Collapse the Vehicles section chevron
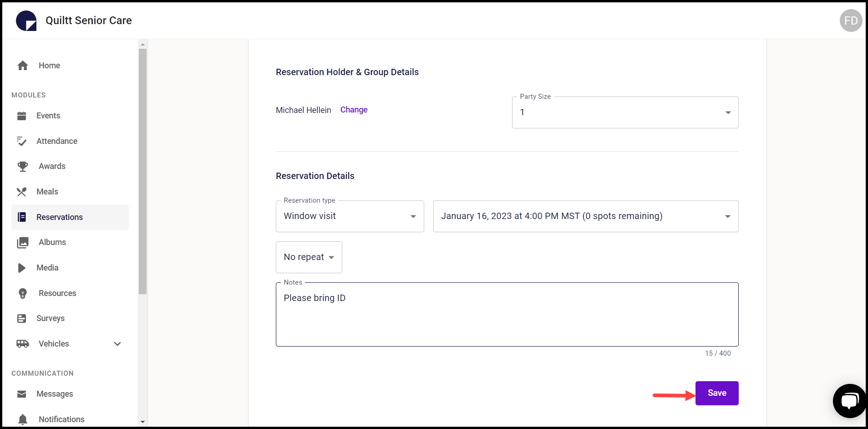Image resolution: width=868 pixels, height=429 pixels. (x=117, y=344)
